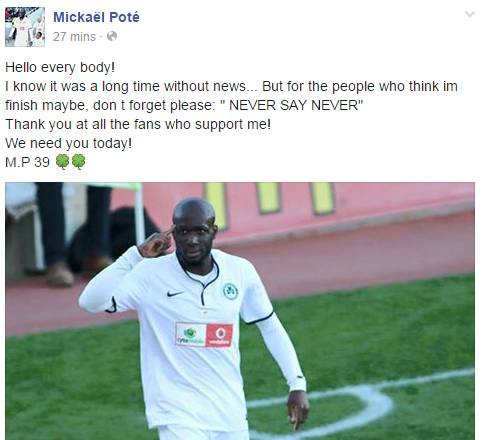Click the globe public audience icon

[x=112, y=36]
